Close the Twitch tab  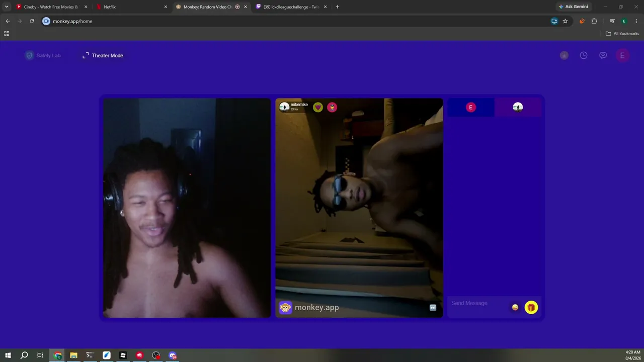click(x=325, y=7)
